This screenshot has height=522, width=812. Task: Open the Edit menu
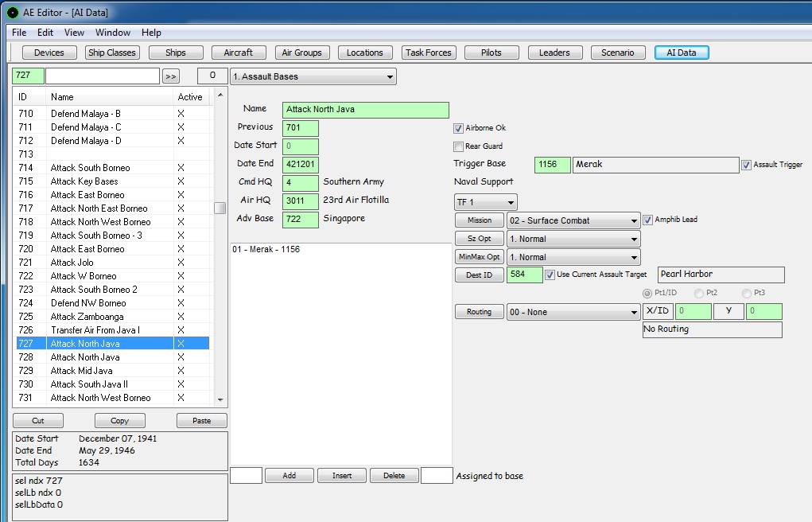coord(45,33)
